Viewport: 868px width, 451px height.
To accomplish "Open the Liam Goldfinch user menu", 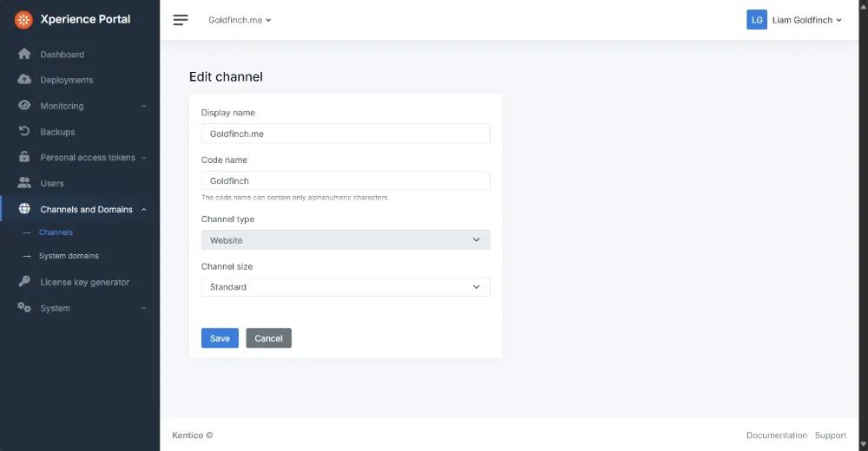I will pyautogui.click(x=794, y=20).
